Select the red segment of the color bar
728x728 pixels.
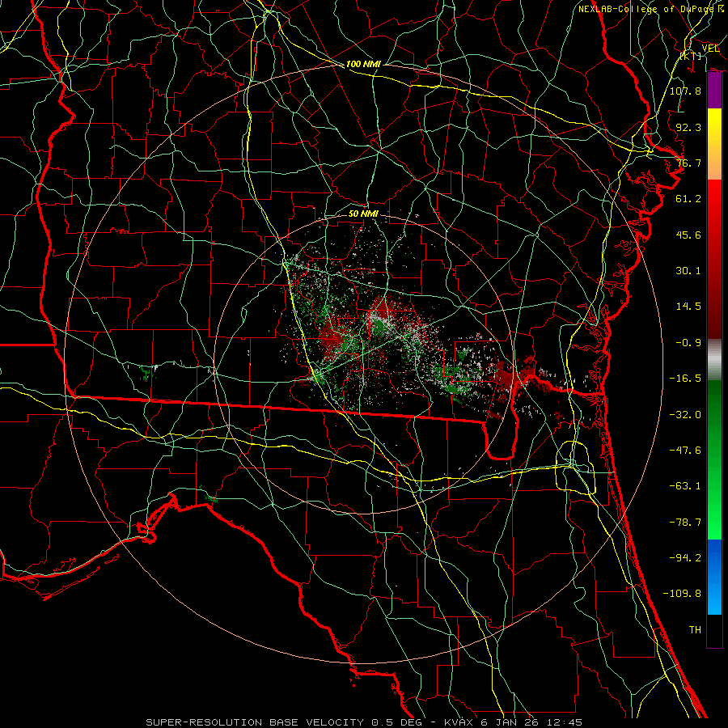tap(714, 259)
